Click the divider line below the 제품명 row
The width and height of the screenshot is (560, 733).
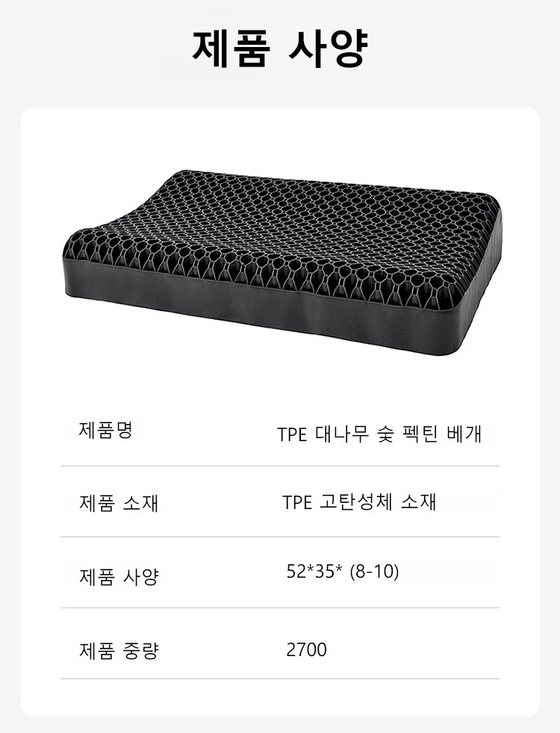(280, 466)
